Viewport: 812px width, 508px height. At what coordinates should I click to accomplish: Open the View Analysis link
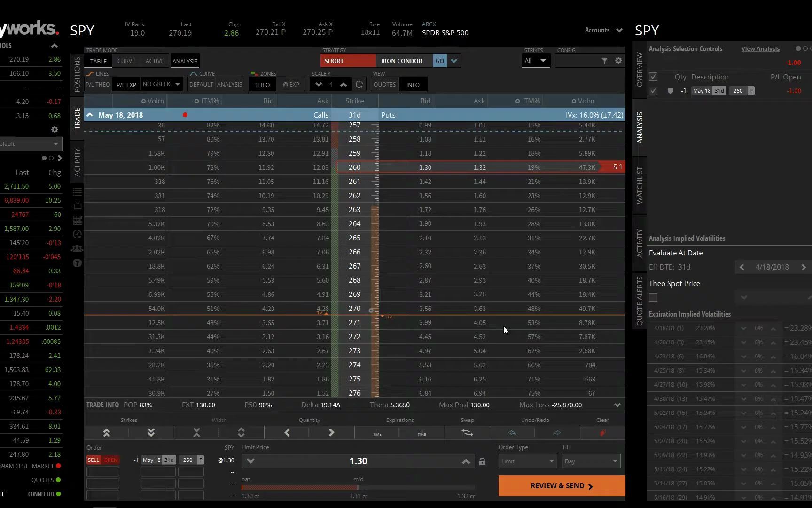point(760,49)
